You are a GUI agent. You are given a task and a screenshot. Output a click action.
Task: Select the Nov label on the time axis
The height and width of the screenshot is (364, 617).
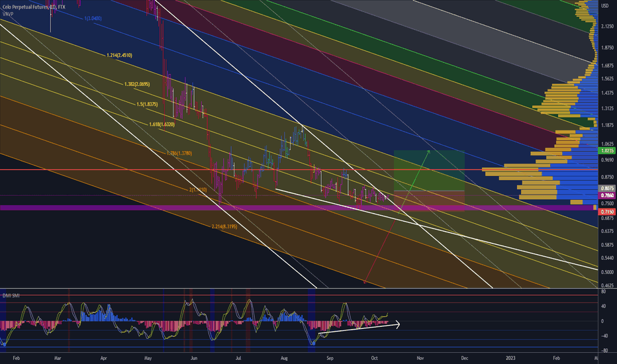420,358
